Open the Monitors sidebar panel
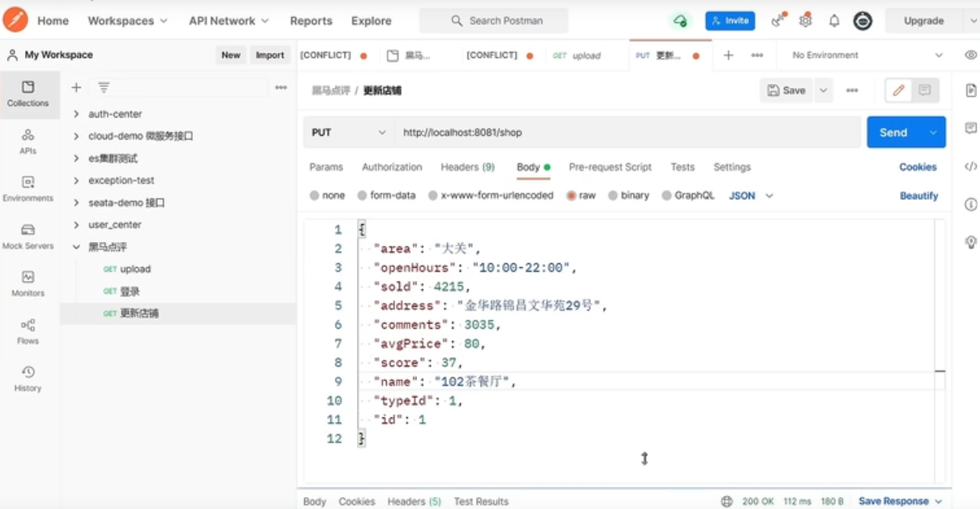This screenshot has width=980, height=509. (x=28, y=284)
